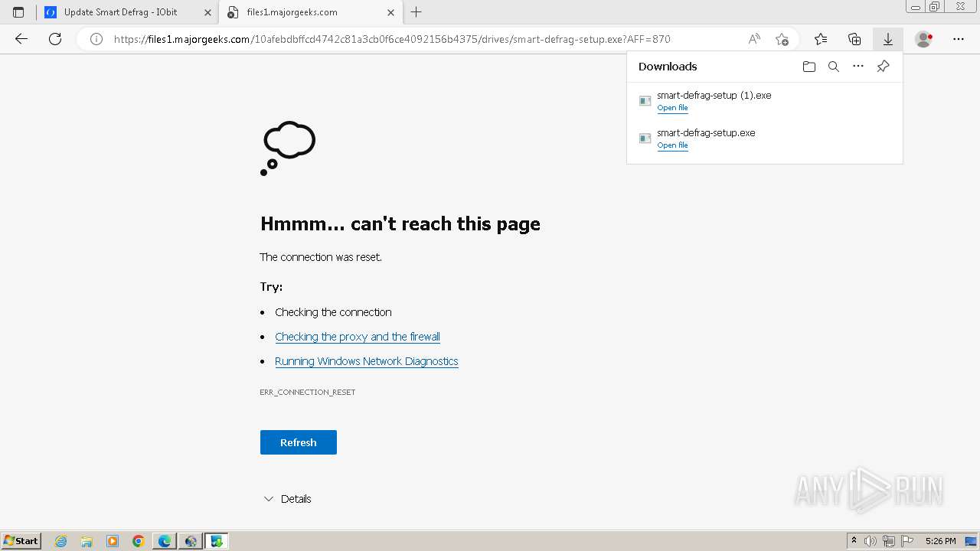Enable Read aloud from address bar

[755, 39]
